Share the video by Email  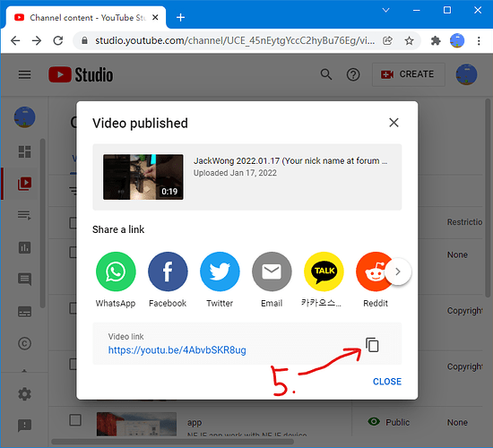click(x=272, y=271)
